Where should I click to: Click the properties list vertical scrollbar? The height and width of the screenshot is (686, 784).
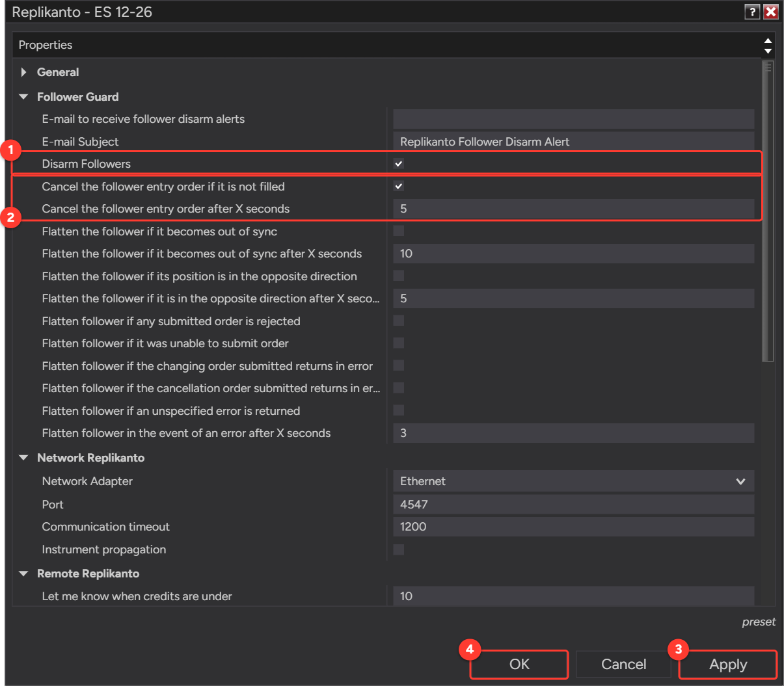(768, 211)
